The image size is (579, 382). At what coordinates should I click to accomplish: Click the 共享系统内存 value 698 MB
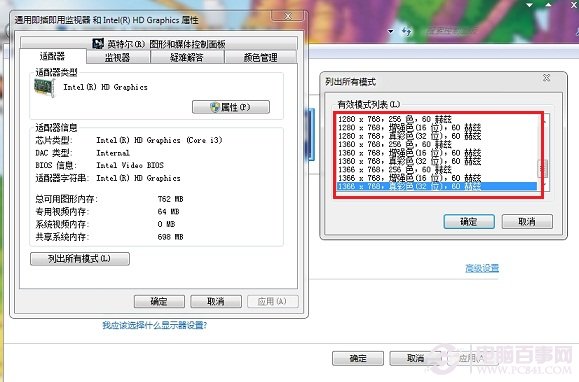tap(170, 237)
